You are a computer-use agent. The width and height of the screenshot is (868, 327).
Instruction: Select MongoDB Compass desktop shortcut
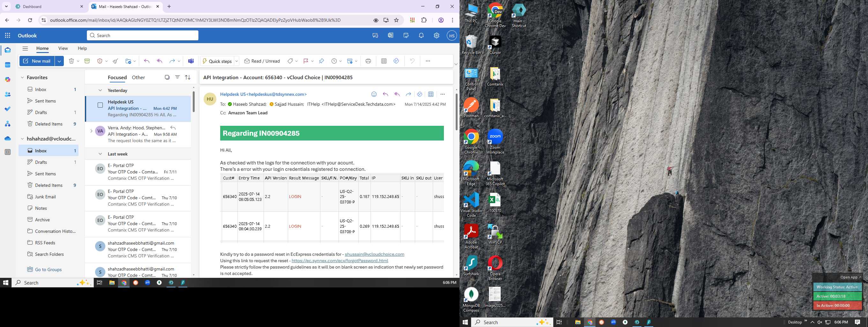(x=471, y=300)
